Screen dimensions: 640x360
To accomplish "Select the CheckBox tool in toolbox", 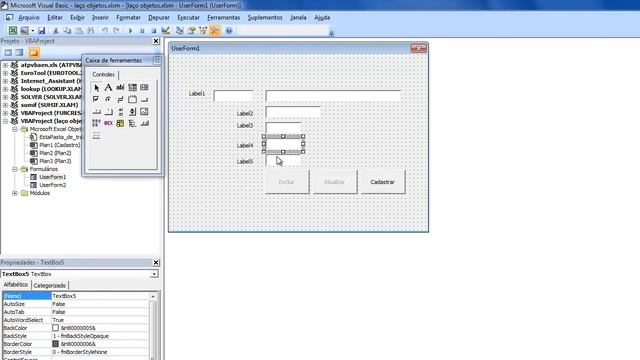I will 96,99.
